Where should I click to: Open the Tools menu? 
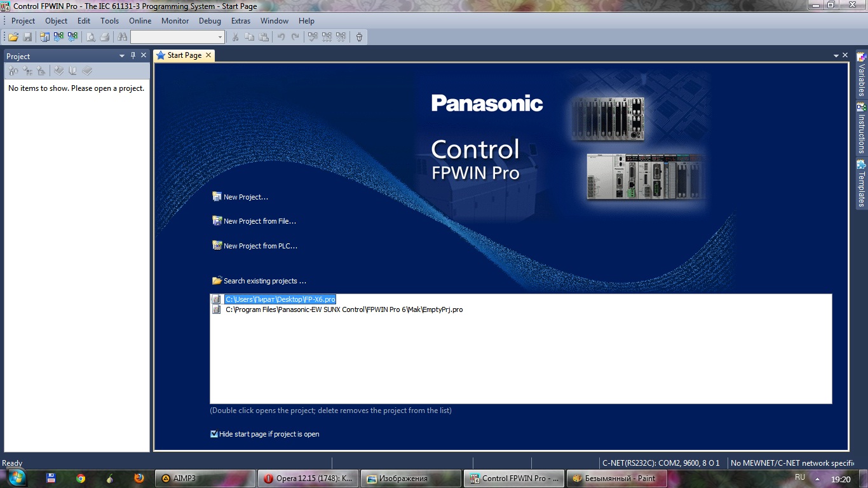coord(109,20)
